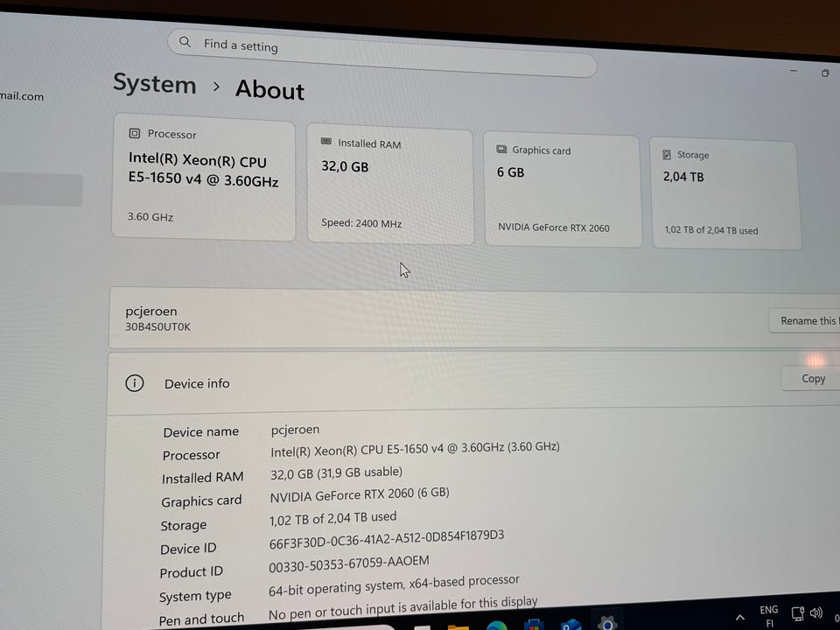The image size is (840, 630).
Task: Select the Product ID 00330-50353-67059-AAOEM
Action: pos(349,563)
